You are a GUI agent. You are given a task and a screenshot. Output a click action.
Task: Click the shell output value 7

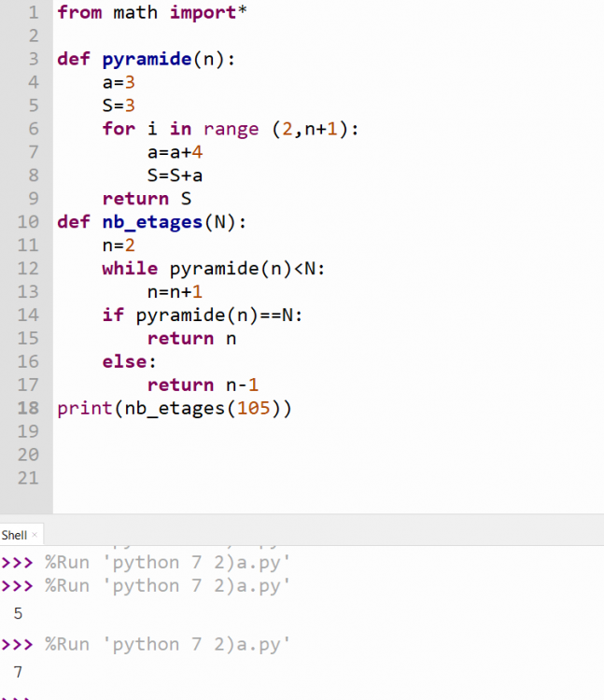(x=18, y=672)
